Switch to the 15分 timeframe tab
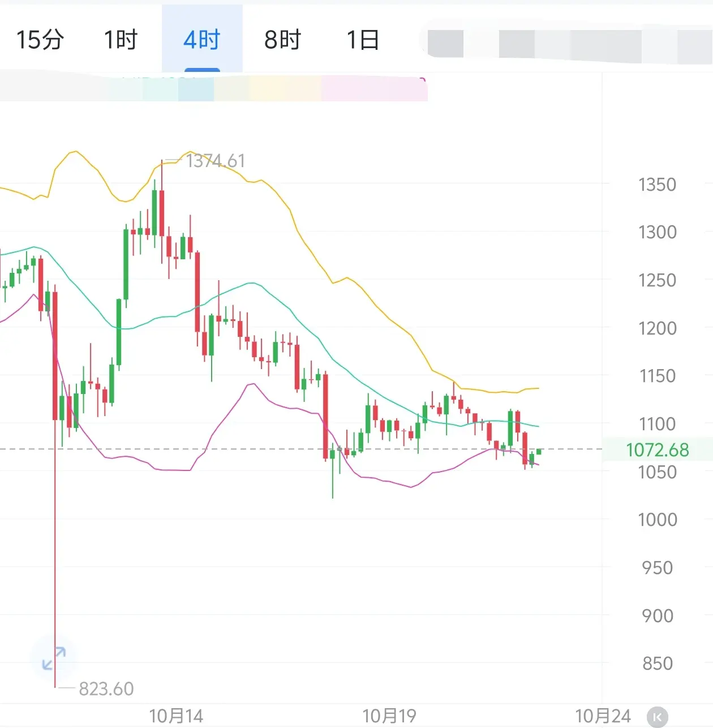The width and height of the screenshot is (713, 728). coord(40,40)
